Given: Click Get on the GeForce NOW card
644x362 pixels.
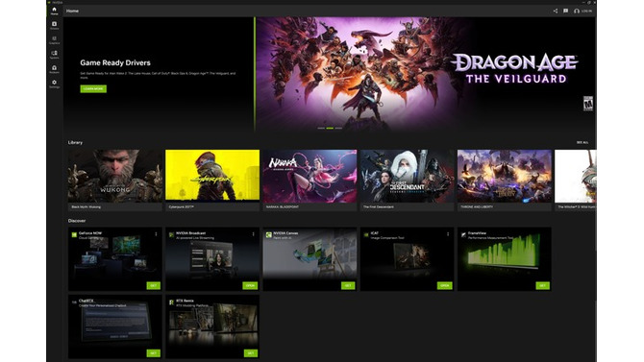Looking at the screenshot, I should point(153,285).
